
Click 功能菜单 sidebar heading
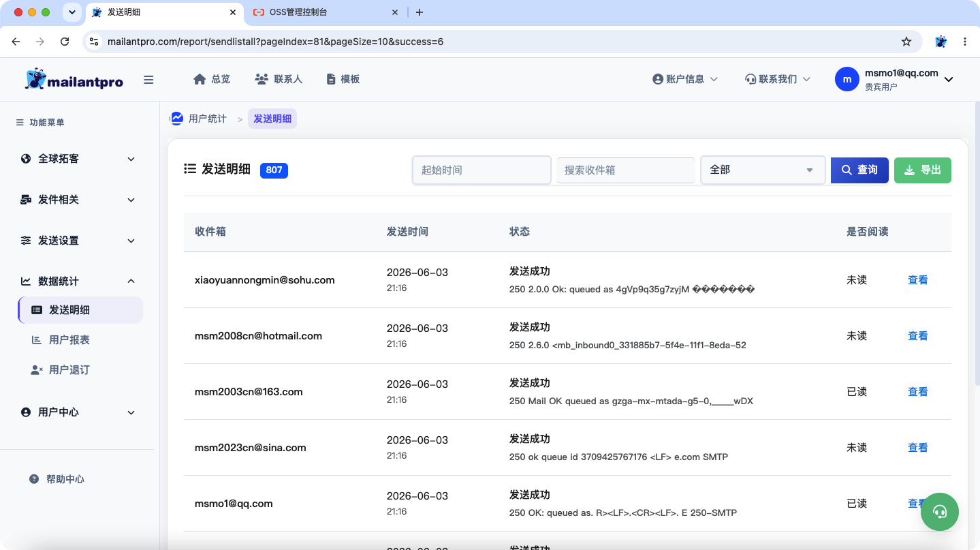coord(47,123)
